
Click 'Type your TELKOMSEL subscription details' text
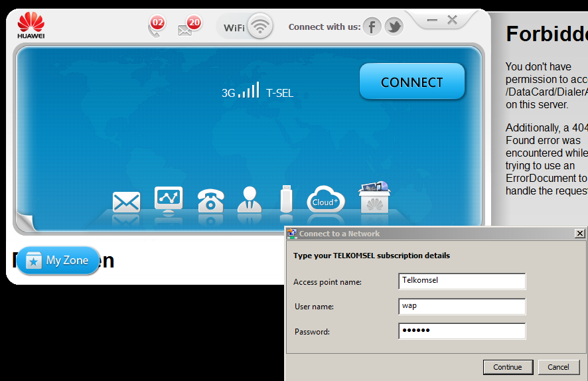point(372,256)
